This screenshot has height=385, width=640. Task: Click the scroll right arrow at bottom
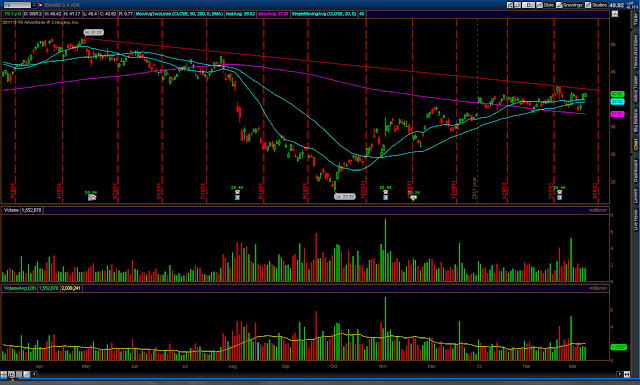click(619, 374)
